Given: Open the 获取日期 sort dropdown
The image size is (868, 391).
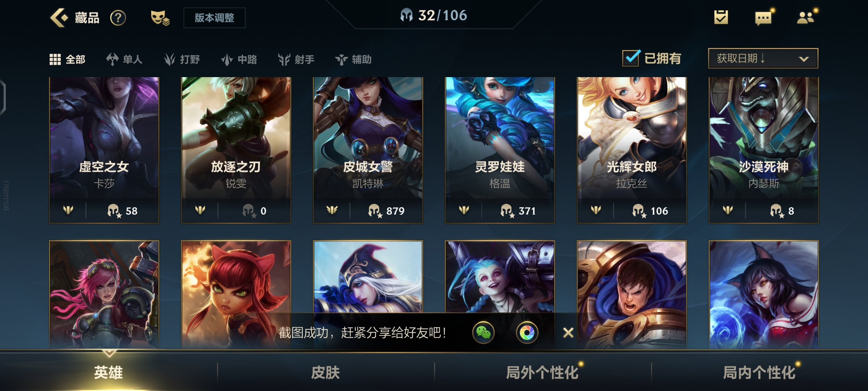Looking at the screenshot, I should point(763,58).
